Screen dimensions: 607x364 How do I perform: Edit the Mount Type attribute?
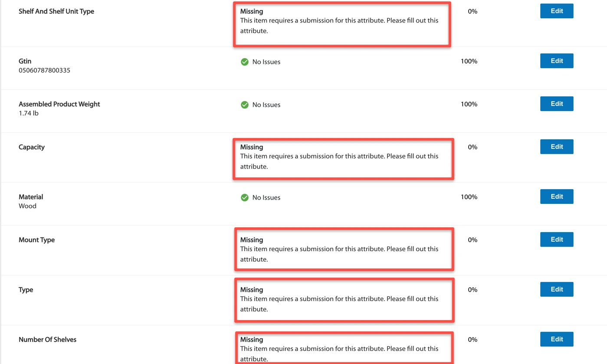pos(556,239)
